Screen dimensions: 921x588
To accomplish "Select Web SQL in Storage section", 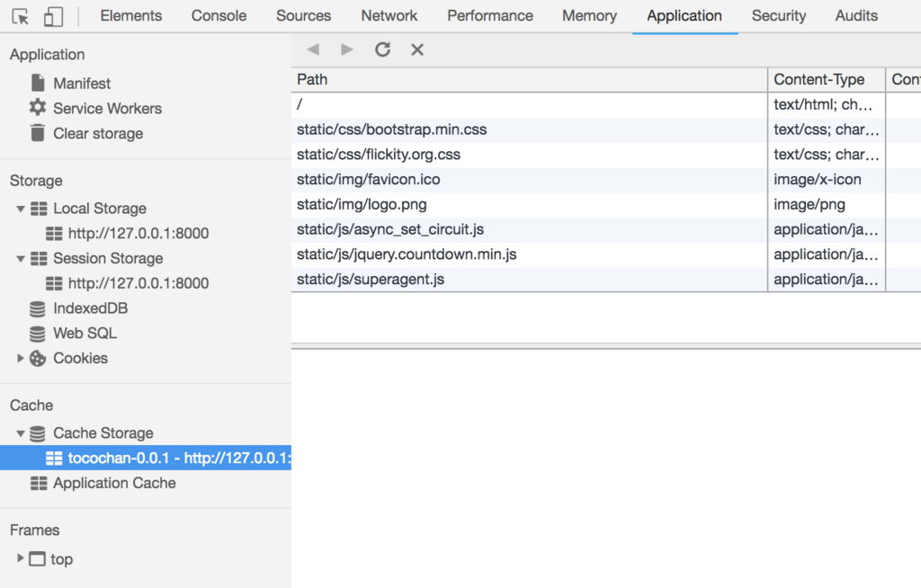I will pyautogui.click(x=85, y=334).
